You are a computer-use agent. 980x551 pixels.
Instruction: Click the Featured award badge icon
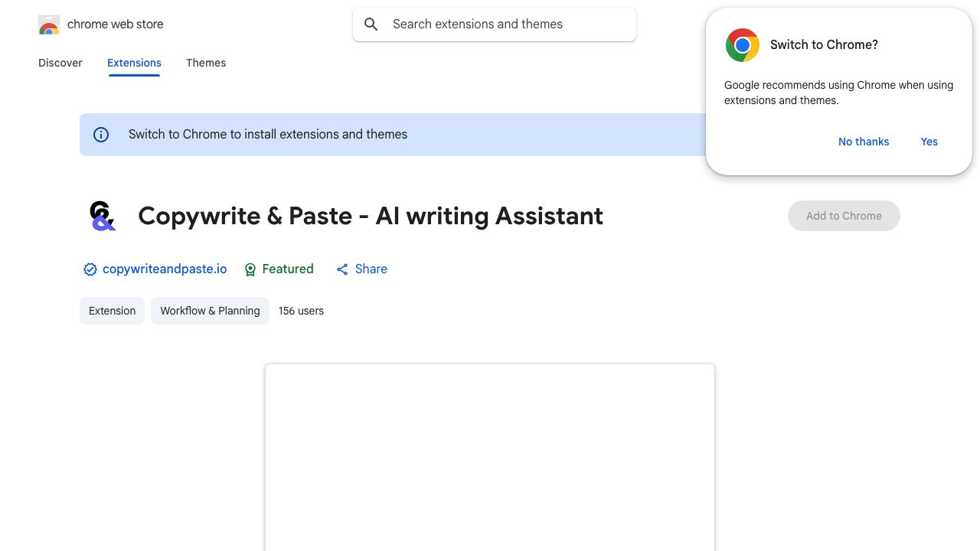coord(250,269)
